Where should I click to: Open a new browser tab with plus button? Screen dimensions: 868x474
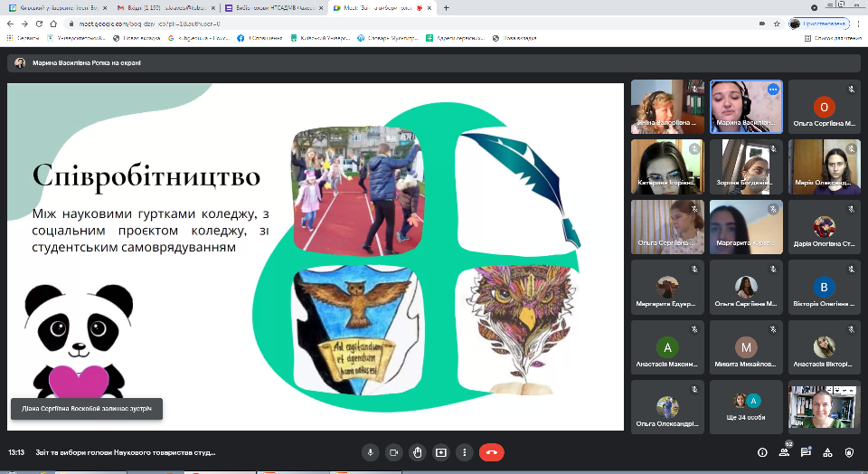(446, 8)
